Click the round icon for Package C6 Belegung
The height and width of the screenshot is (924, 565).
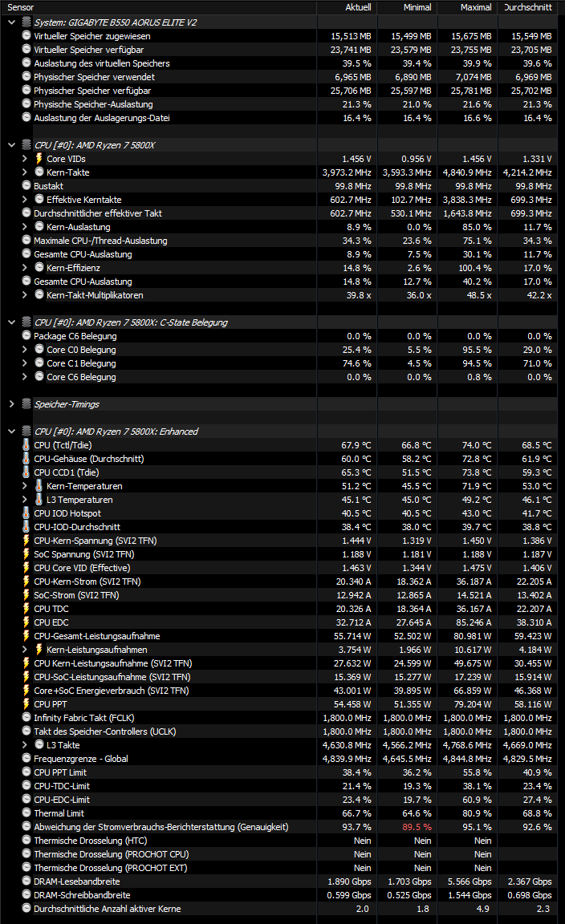tap(26, 335)
